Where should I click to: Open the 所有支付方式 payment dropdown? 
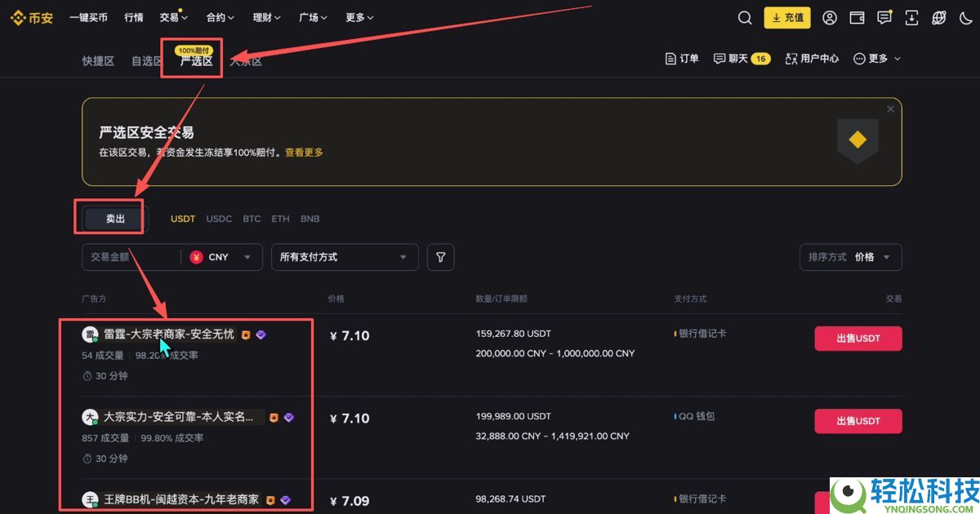tap(345, 257)
